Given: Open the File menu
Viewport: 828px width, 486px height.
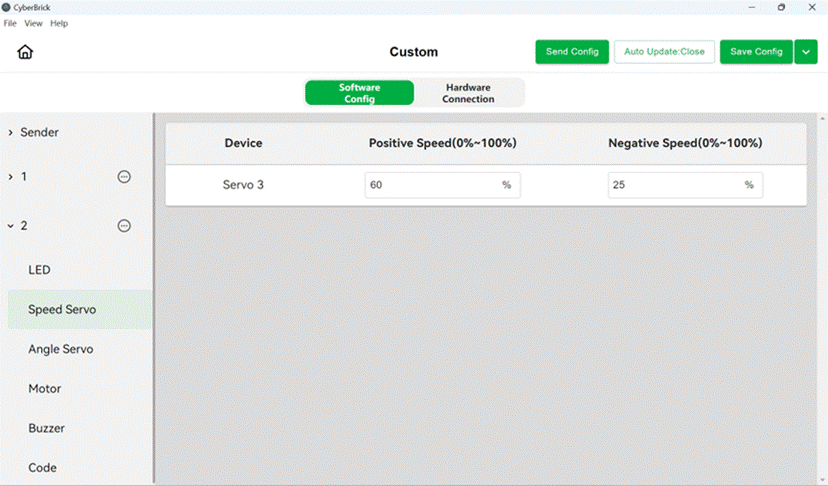Looking at the screenshot, I should [x=10, y=23].
